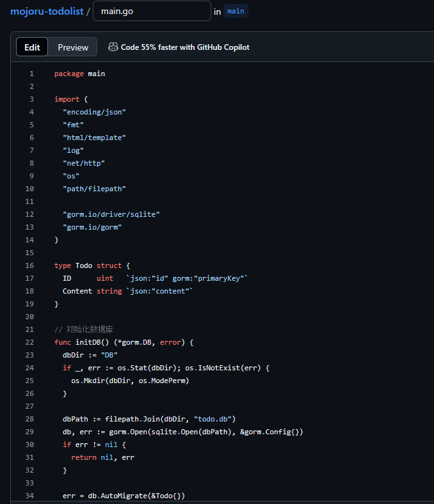
Task: Click line number 22 in gutter
Action: coord(29,342)
